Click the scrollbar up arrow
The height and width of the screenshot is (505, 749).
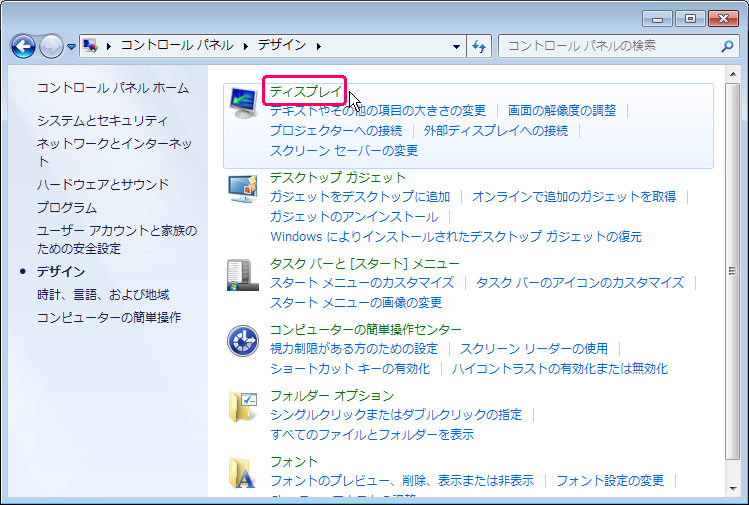(732, 74)
